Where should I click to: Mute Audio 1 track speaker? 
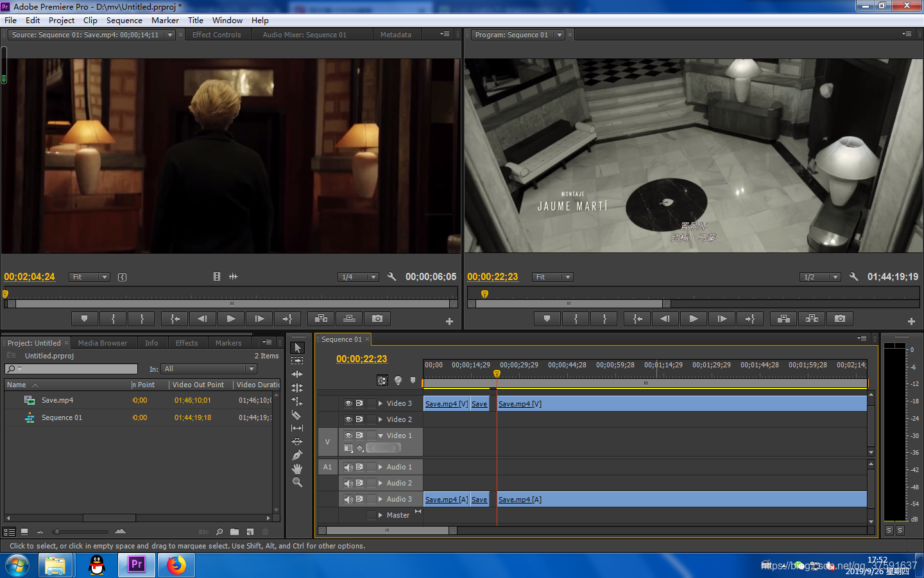pos(348,467)
